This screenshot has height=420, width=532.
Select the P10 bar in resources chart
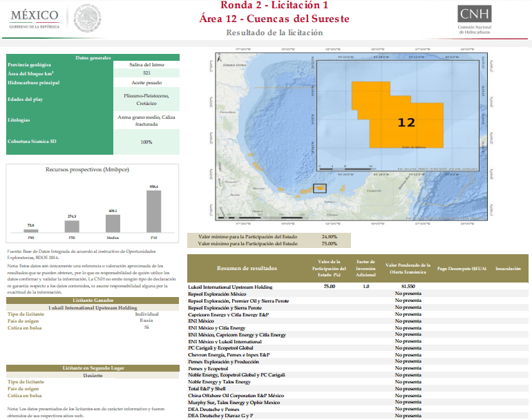(153, 211)
